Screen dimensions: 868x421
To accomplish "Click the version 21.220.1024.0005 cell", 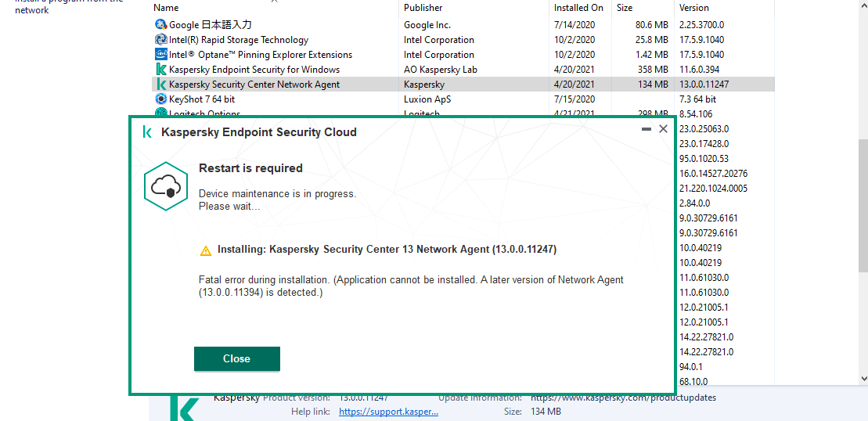I will pyautogui.click(x=713, y=188).
